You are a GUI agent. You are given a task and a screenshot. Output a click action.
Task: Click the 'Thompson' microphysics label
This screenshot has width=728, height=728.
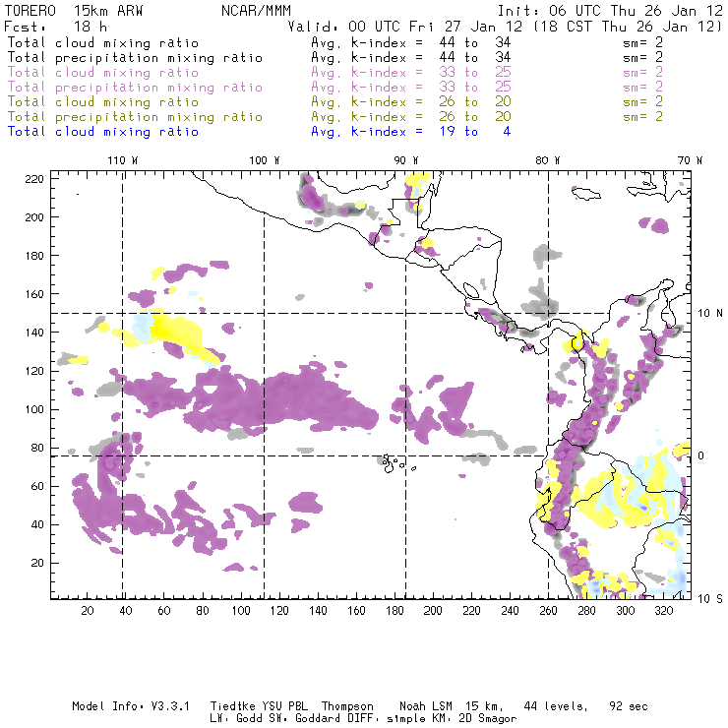[347, 706]
